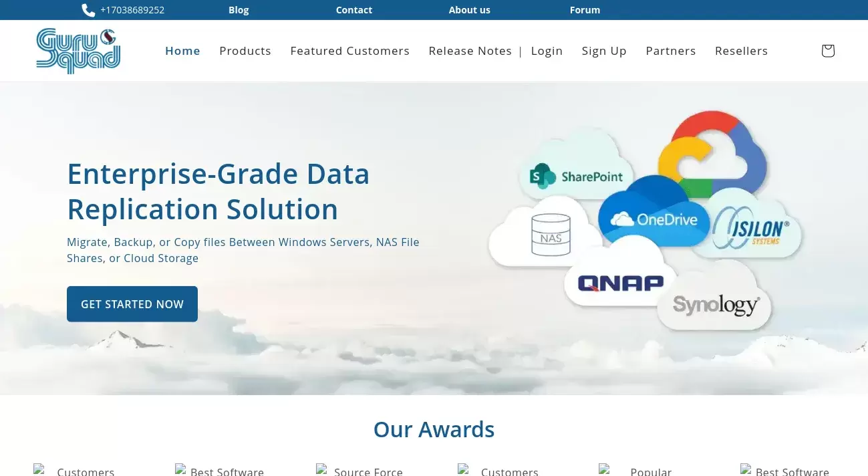Open the Partners menu item

pyautogui.click(x=671, y=51)
